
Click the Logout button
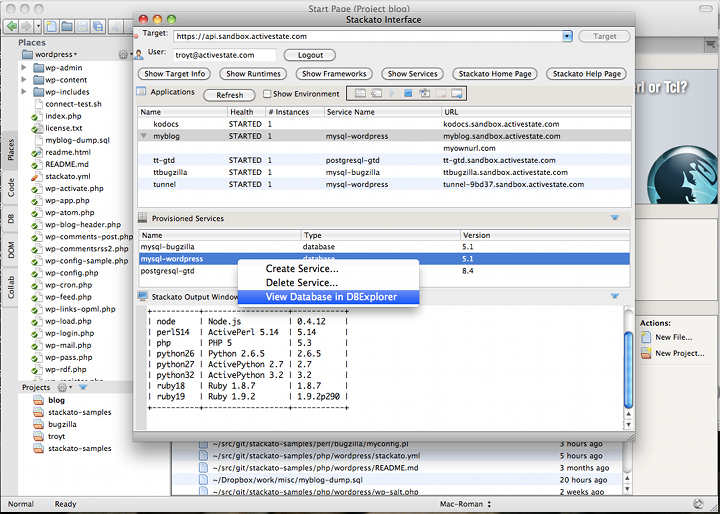pyautogui.click(x=310, y=55)
